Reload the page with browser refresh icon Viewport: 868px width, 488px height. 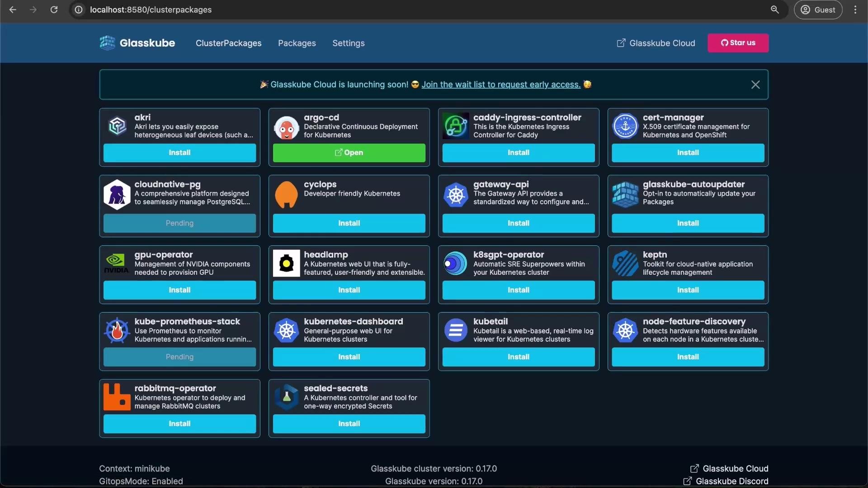(54, 9)
